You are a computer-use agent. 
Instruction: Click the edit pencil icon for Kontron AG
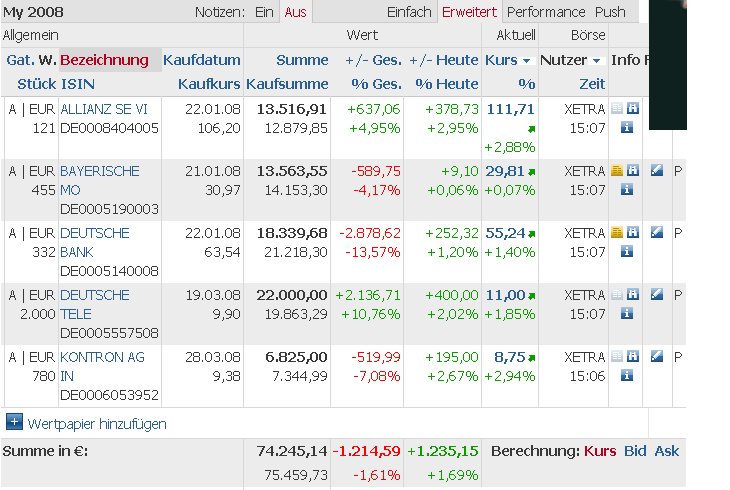tap(657, 357)
